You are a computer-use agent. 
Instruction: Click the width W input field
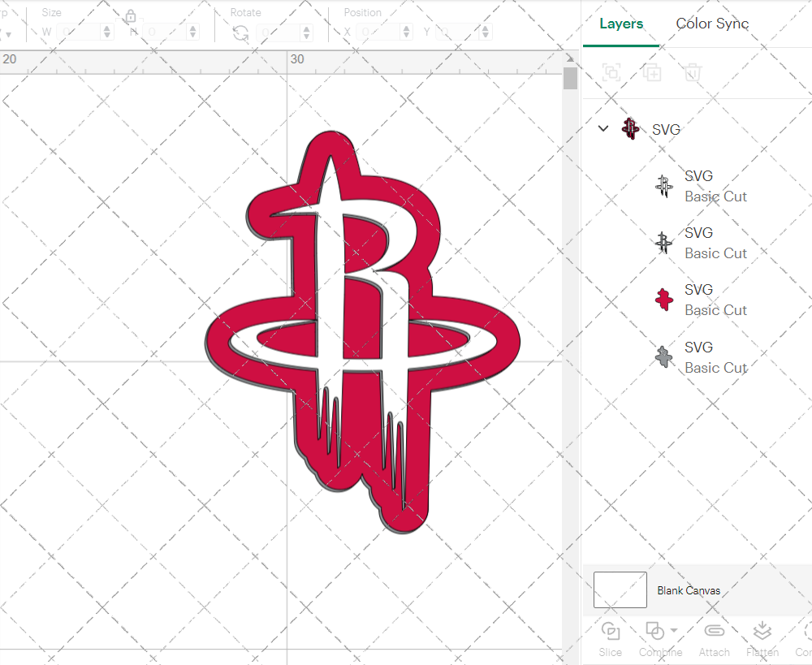click(x=78, y=32)
